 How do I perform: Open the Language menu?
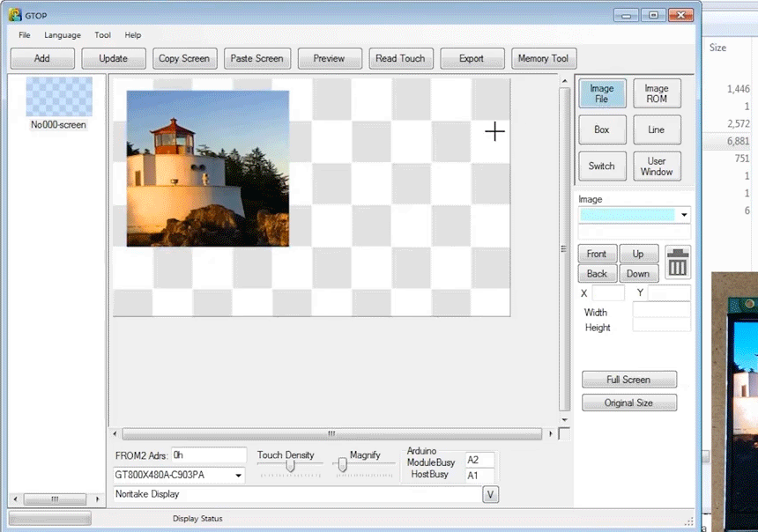[63, 35]
